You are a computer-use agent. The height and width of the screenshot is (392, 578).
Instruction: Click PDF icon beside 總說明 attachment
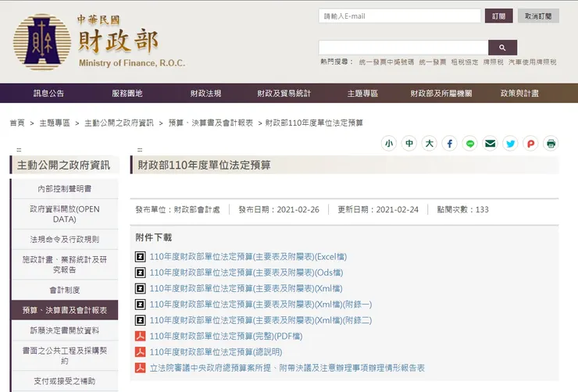point(140,352)
